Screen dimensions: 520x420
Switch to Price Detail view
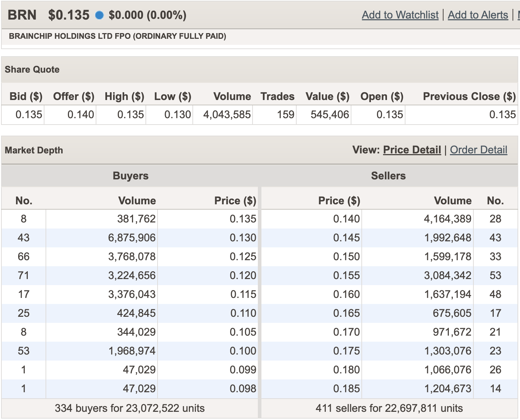[412, 150]
